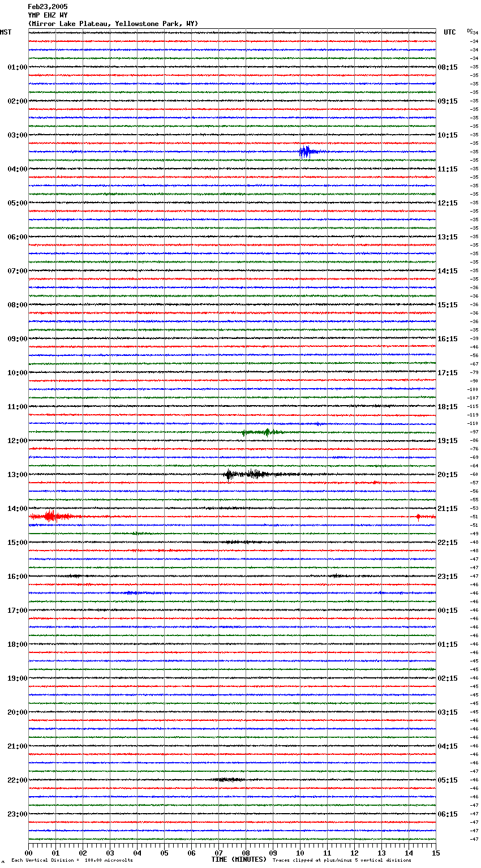Click the DC offset value -39
The width and height of the screenshot is (481, 868).
pos(474,339)
